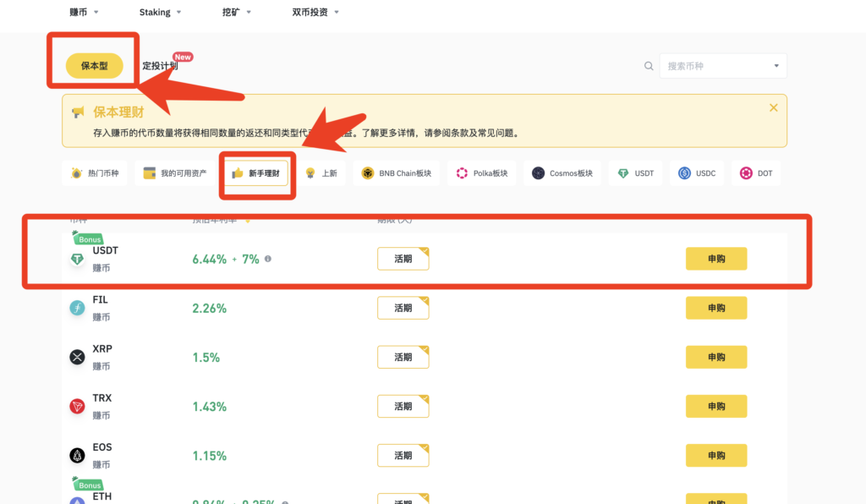
Task: Filter by Polka板块
Action: pyautogui.click(x=481, y=173)
